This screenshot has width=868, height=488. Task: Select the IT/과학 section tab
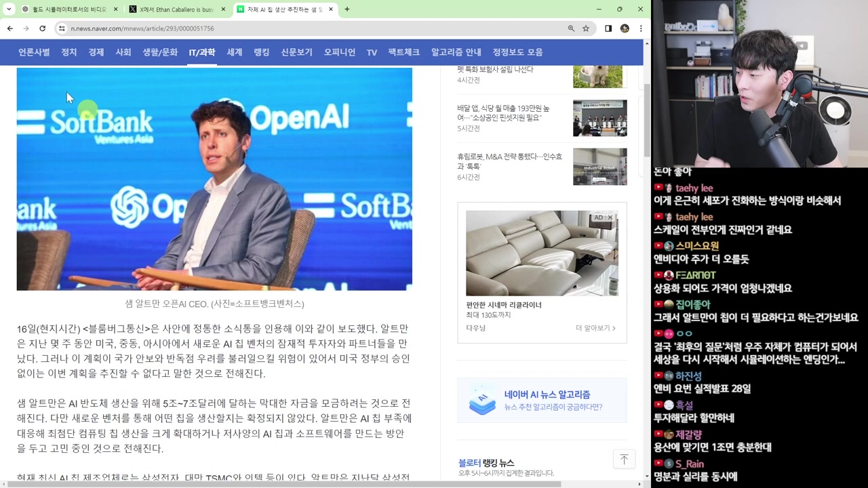202,52
